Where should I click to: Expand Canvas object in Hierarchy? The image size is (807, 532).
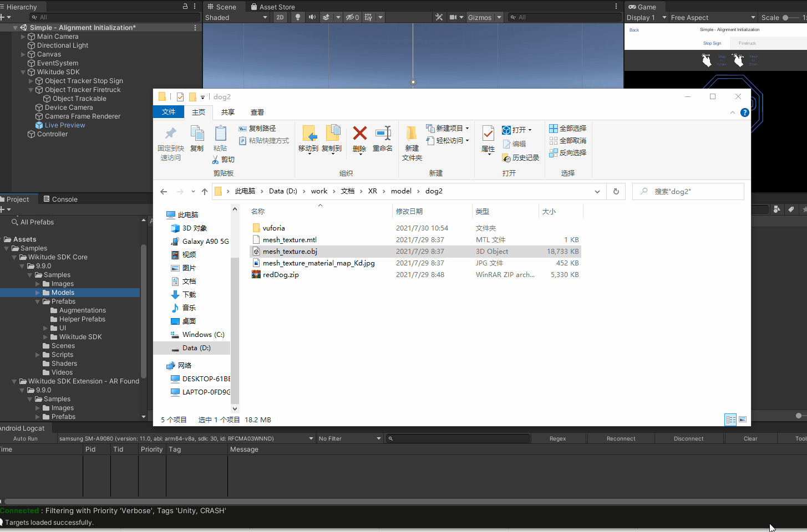[23, 54]
